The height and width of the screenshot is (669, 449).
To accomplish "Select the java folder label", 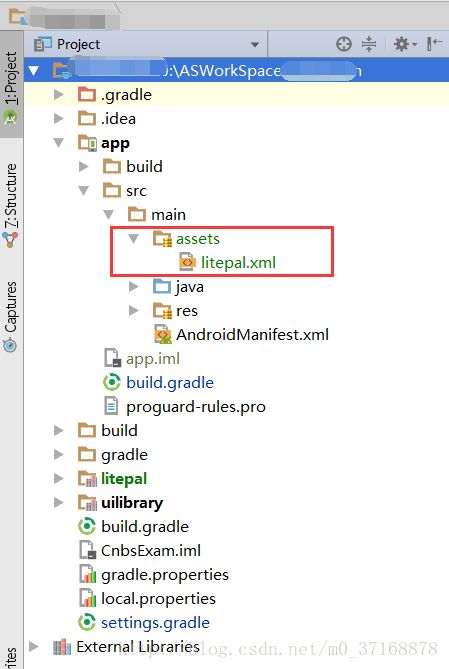I will tap(190, 287).
